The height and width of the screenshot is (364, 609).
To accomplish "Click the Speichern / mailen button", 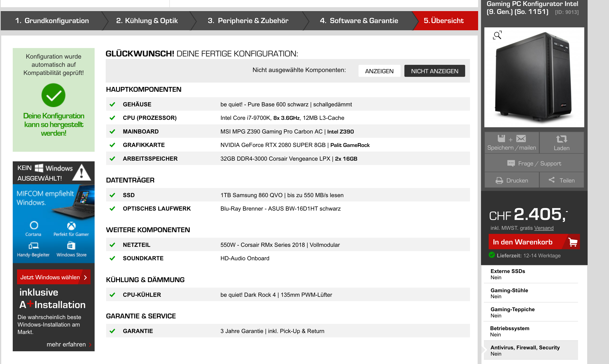I will (512, 143).
